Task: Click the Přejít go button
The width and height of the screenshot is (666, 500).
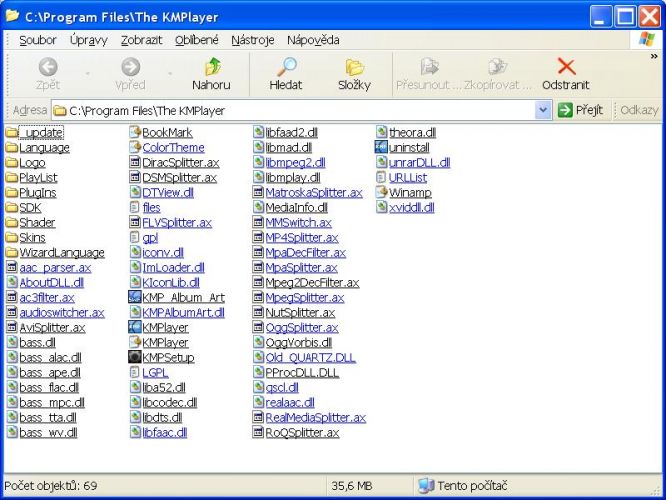Action: pos(581,110)
